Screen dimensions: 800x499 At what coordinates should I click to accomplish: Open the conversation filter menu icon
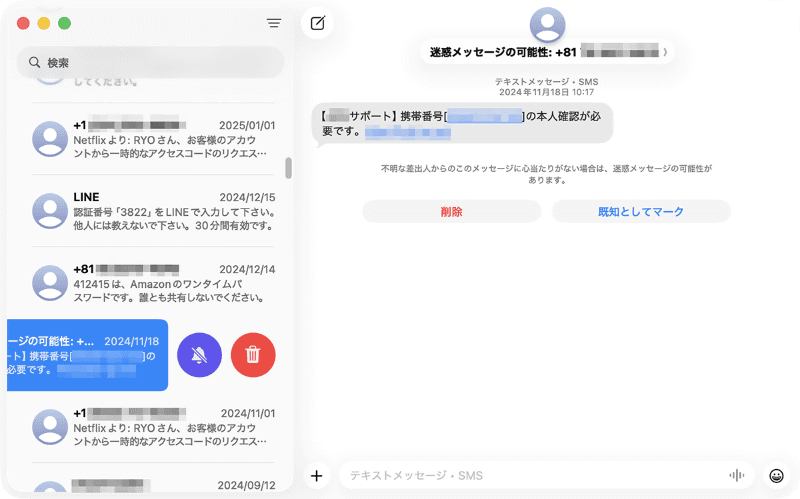(x=274, y=23)
